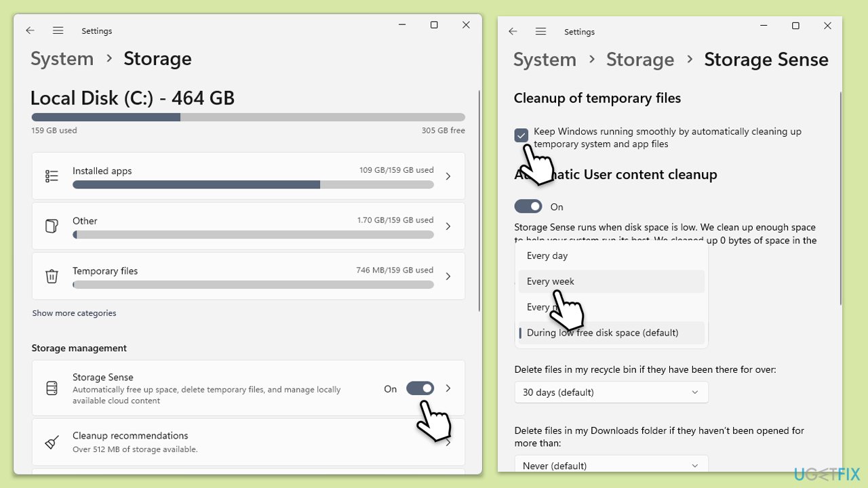The width and height of the screenshot is (868, 488).
Task: Maximize the Storage window
Action: (434, 25)
